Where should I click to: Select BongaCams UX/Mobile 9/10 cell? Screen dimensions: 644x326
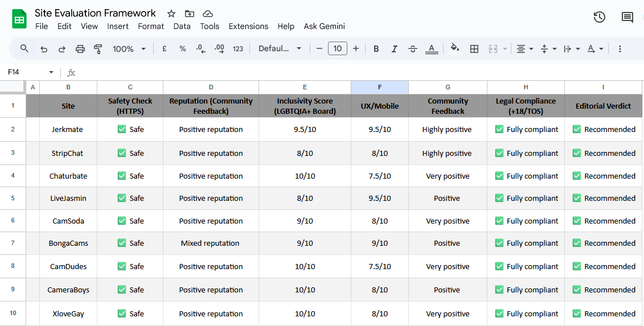point(379,243)
